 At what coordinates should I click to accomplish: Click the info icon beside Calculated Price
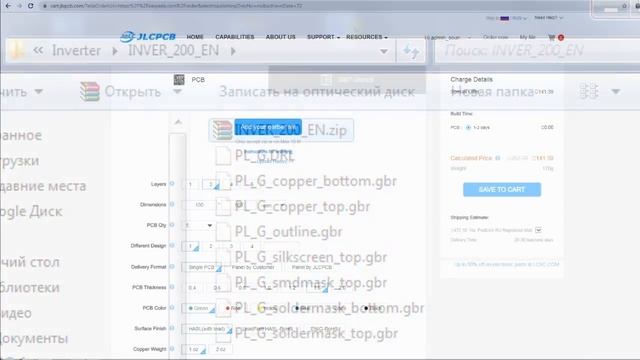[x=498, y=158]
